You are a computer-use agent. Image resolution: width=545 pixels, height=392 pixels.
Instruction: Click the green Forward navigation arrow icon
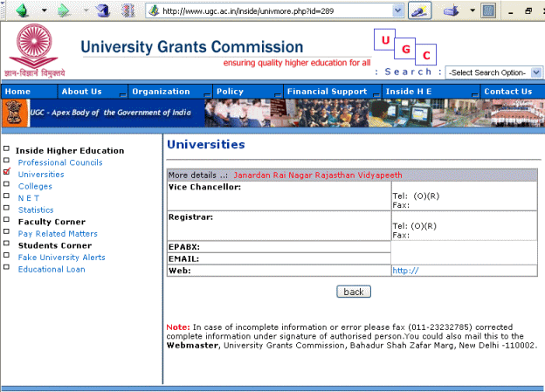(x=64, y=10)
